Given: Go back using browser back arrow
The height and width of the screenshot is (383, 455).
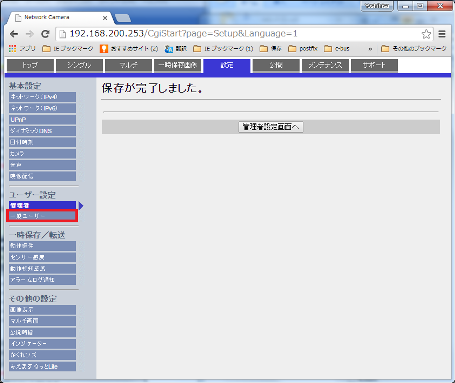Looking at the screenshot, I should click(14, 34).
